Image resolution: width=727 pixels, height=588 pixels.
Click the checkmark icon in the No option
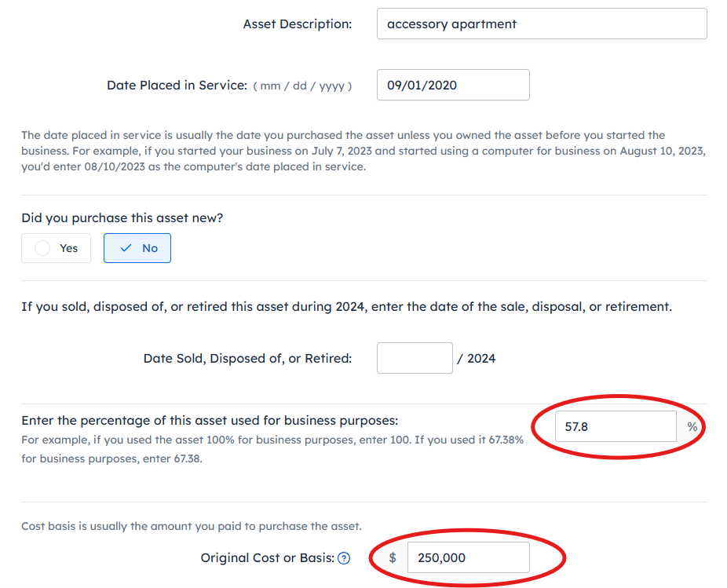click(126, 248)
